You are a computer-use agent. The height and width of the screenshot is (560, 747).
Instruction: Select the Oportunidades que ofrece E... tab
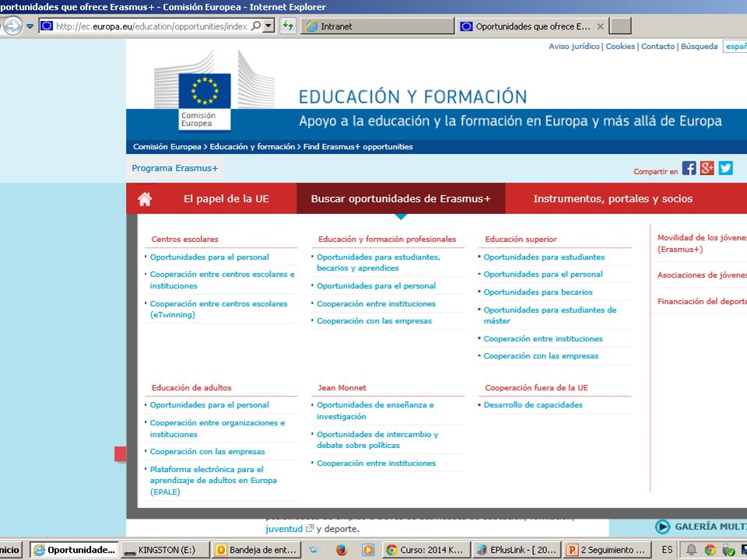point(532,26)
